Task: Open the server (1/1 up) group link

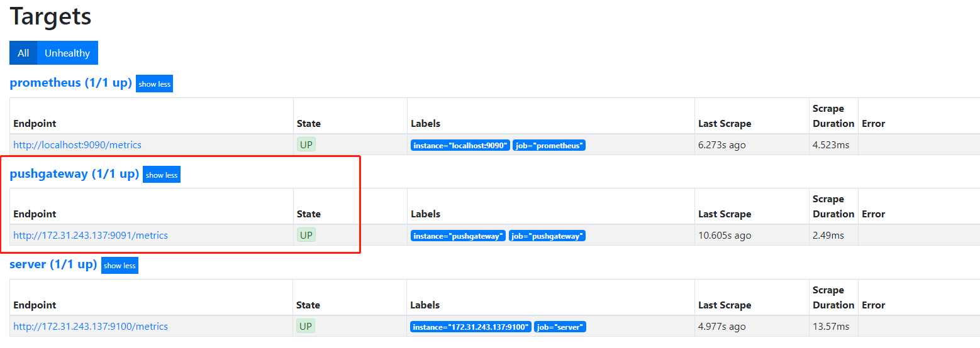Action: click(53, 264)
